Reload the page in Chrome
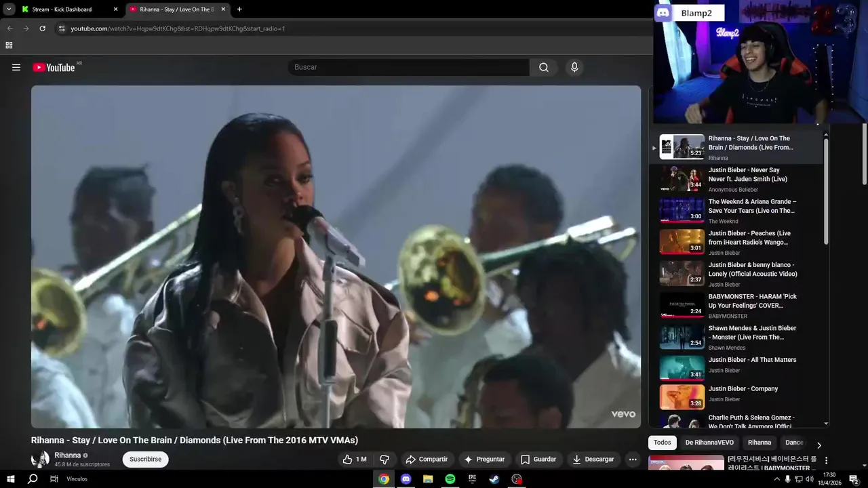This screenshot has height=488, width=868. click(42, 28)
